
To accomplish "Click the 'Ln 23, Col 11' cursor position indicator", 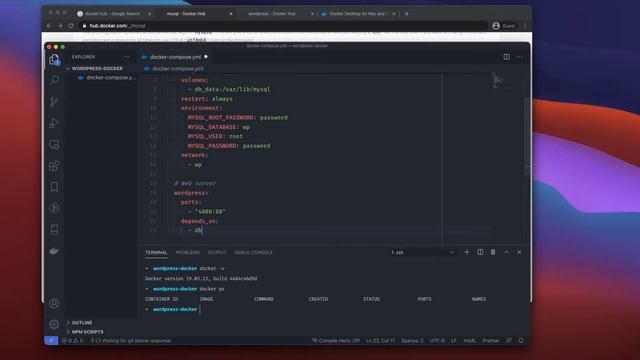I will (x=380, y=340).
